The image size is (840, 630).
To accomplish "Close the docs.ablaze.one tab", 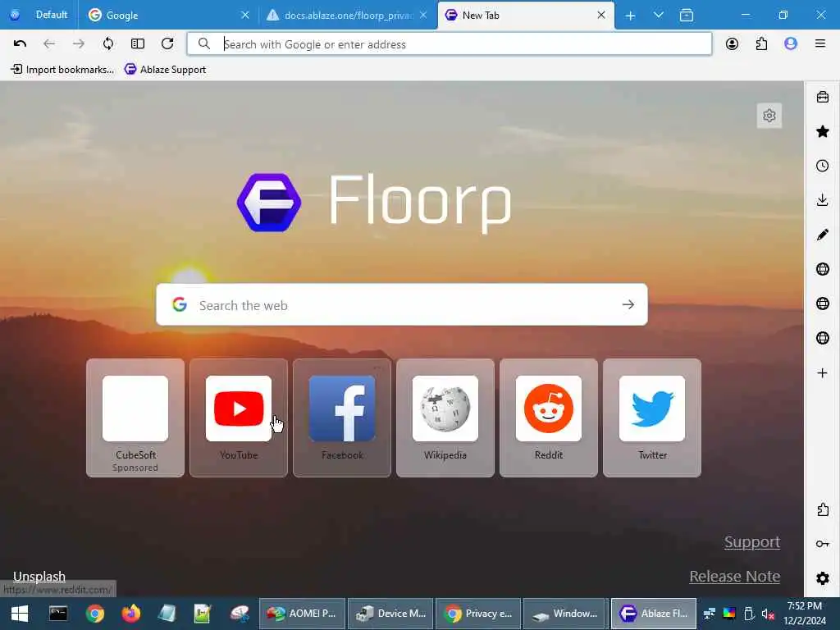I will coord(423,15).
